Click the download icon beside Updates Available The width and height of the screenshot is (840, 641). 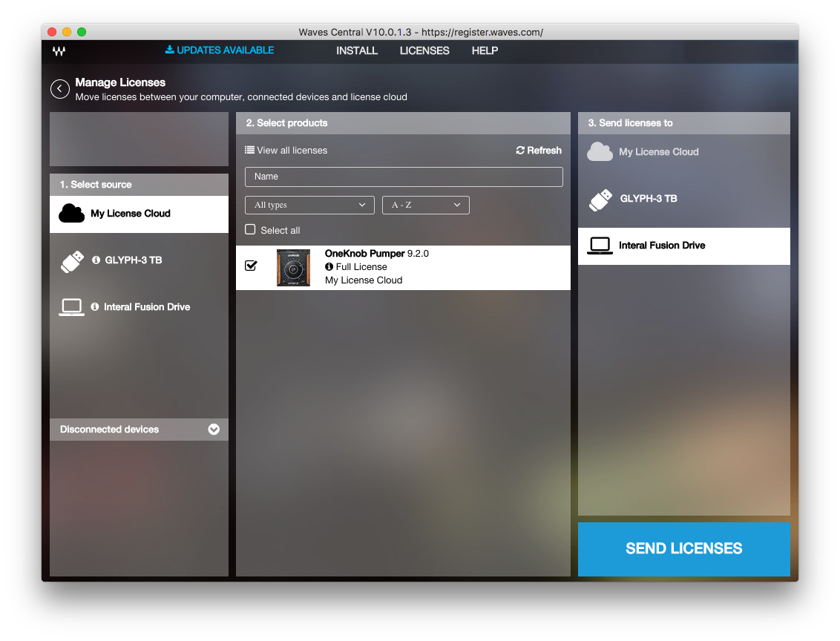[x=169, y=50]
